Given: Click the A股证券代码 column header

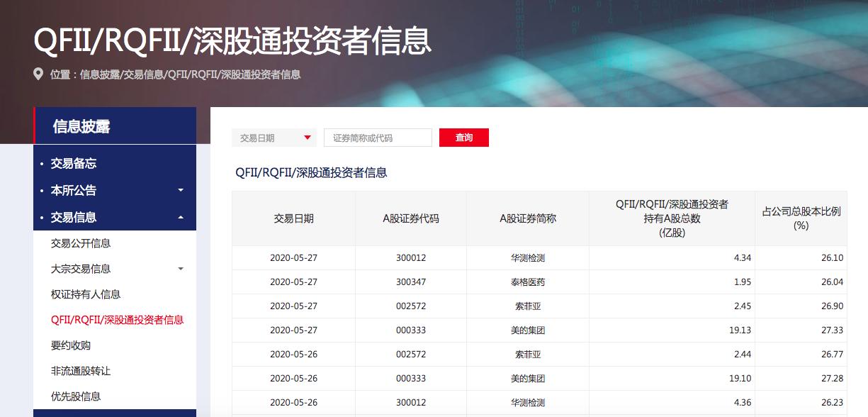Looking at the screenshot, I should (411, 218).
